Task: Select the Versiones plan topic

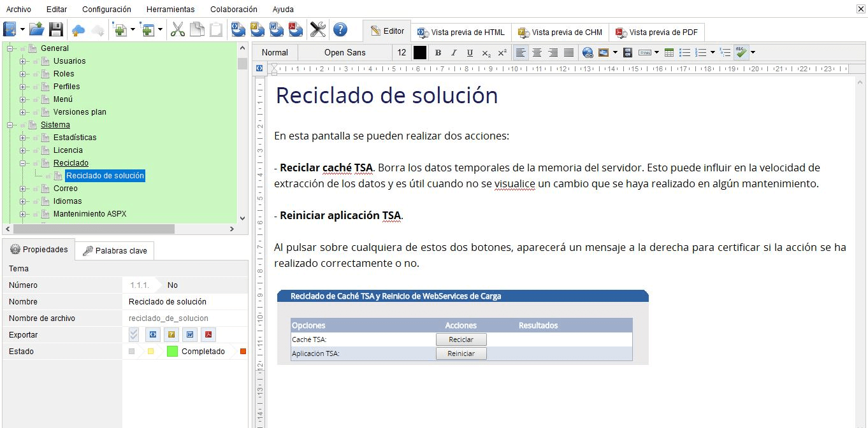Action: (80, 112)
